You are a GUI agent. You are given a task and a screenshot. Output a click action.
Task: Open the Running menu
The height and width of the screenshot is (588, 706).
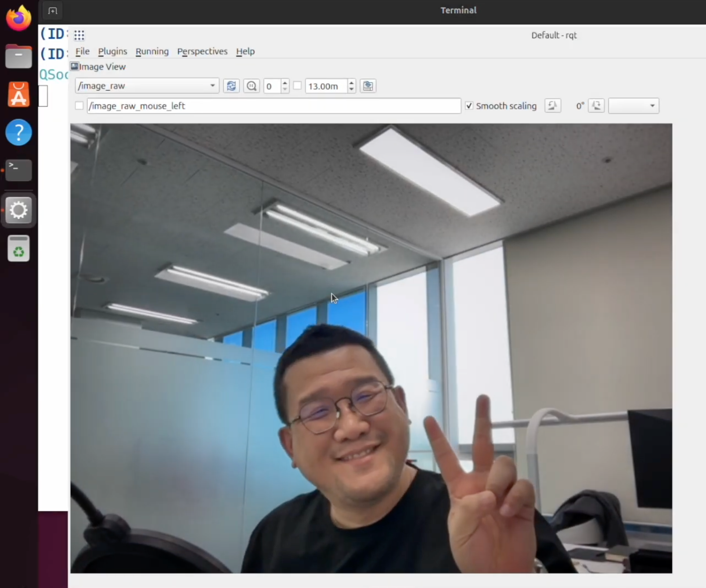152,51
